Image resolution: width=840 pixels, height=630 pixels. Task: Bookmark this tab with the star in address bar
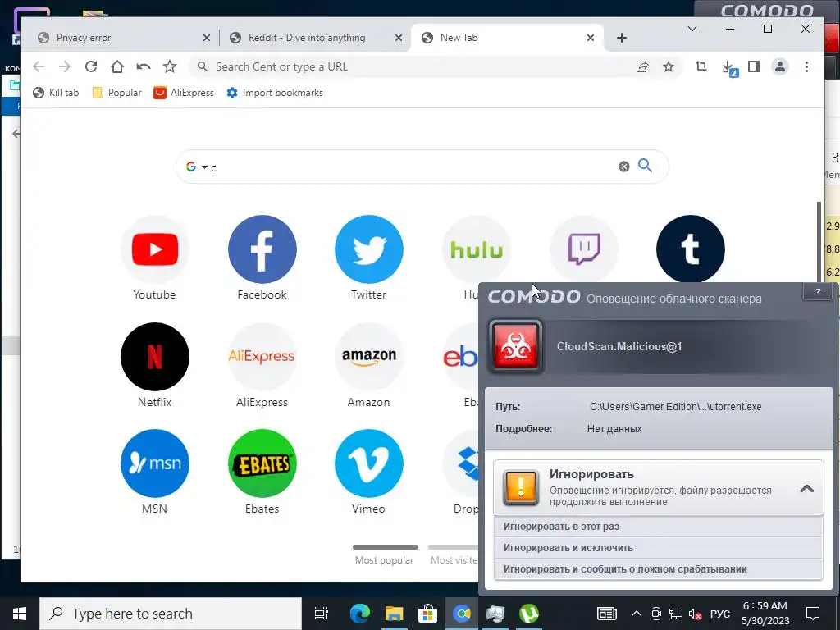669,66
